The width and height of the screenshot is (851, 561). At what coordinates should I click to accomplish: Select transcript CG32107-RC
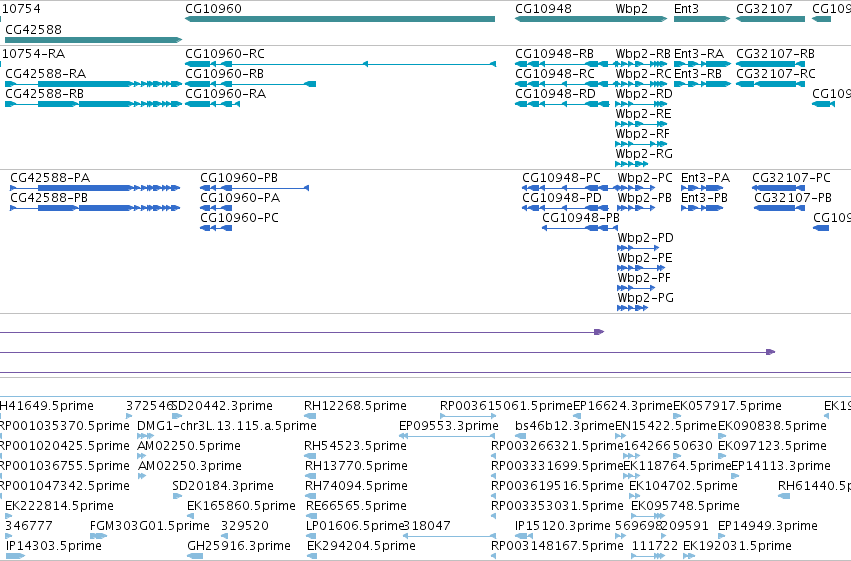tap(776, 74)
